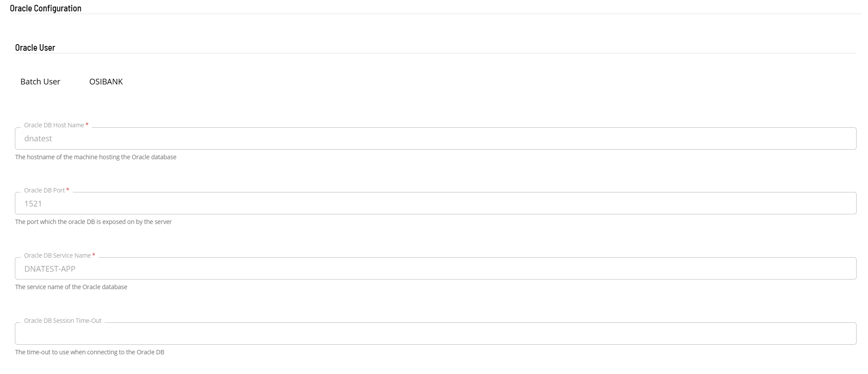
Task: Select the Oracle DB Service Name field
Action: [x=435, y=269]
